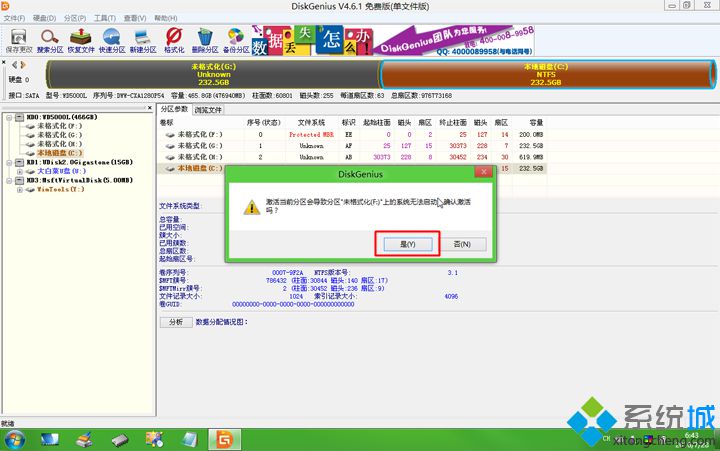Click the 序号(状态) column header
Image resolution: width=720 pixels, height=451 pixels.
pyautogui.click(x=264, y=123)
